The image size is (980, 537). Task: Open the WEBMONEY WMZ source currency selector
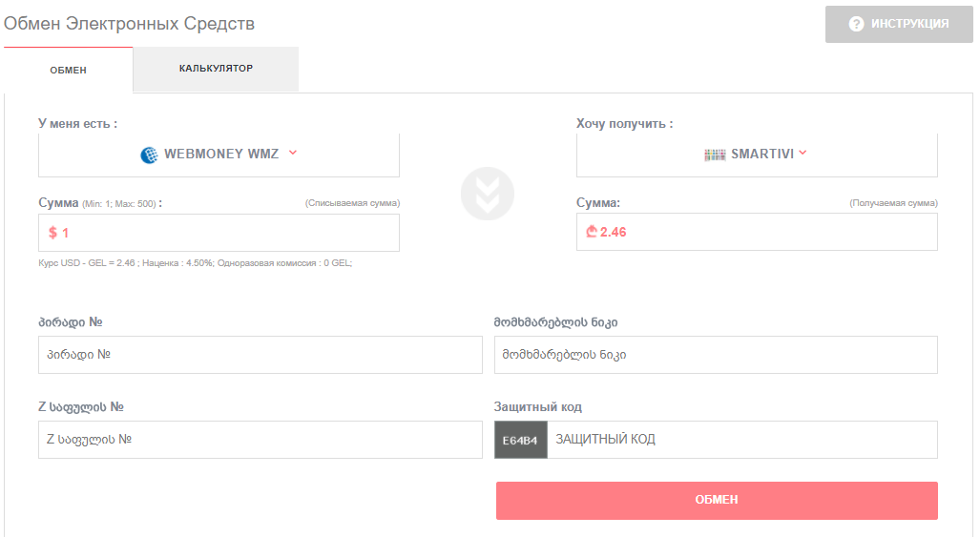click(219, 155)
